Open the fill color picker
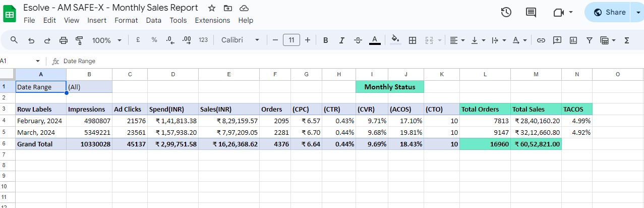 coord(396,40)
